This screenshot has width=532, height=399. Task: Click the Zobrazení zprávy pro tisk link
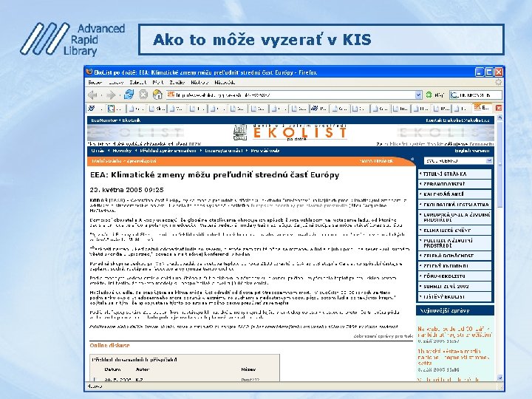pos(383,336)
